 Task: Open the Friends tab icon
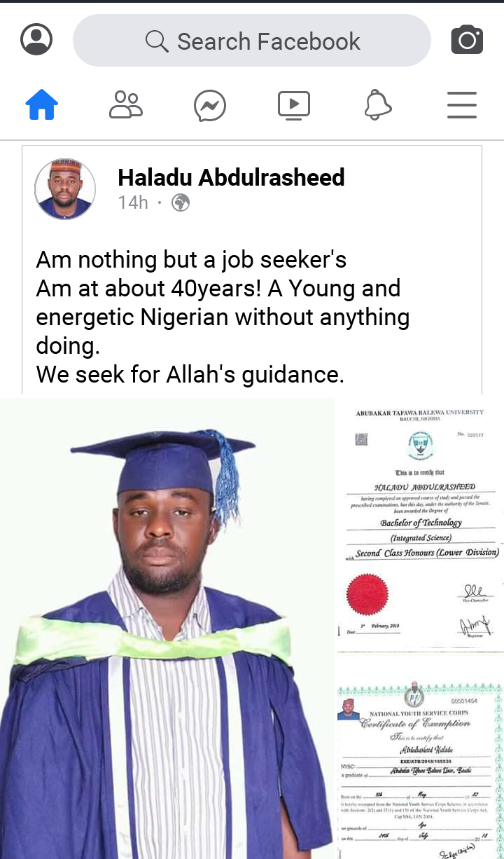pos(126,106)
